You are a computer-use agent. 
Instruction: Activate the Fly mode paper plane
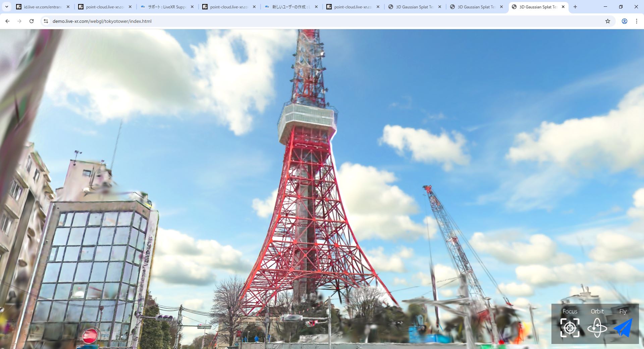pyautogui.click(x=623, y=327)
